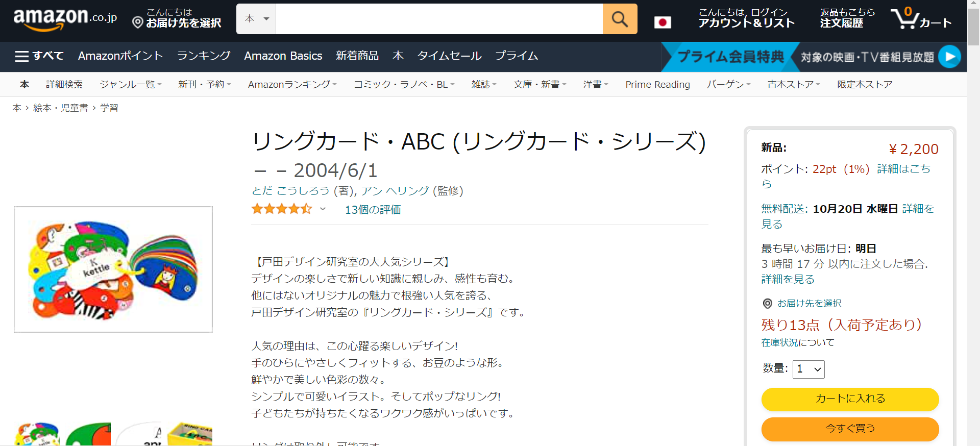Open 注文履歴 returns and orders
Screen dimensions: 980x446
[x=847, y=18]
